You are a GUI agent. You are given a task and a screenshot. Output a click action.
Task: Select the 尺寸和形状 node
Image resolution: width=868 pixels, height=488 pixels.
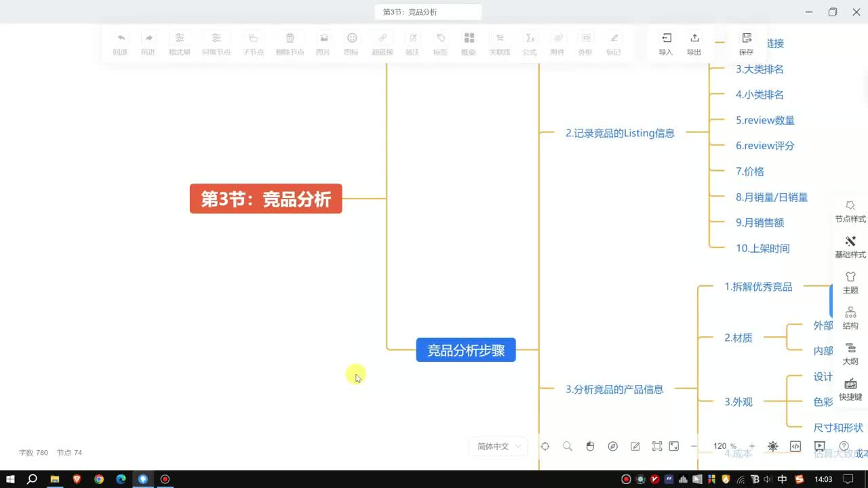pos(838,428)
